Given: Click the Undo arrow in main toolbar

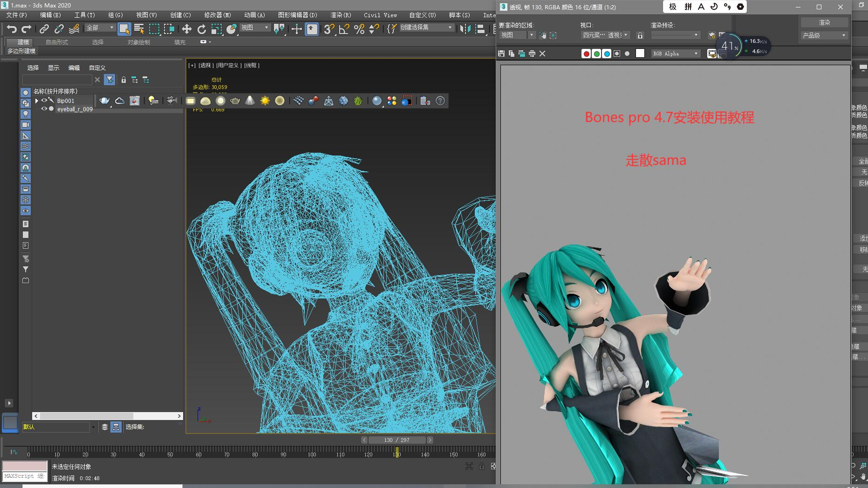Looking at the screenshot, I should click(x=12, y=29).
